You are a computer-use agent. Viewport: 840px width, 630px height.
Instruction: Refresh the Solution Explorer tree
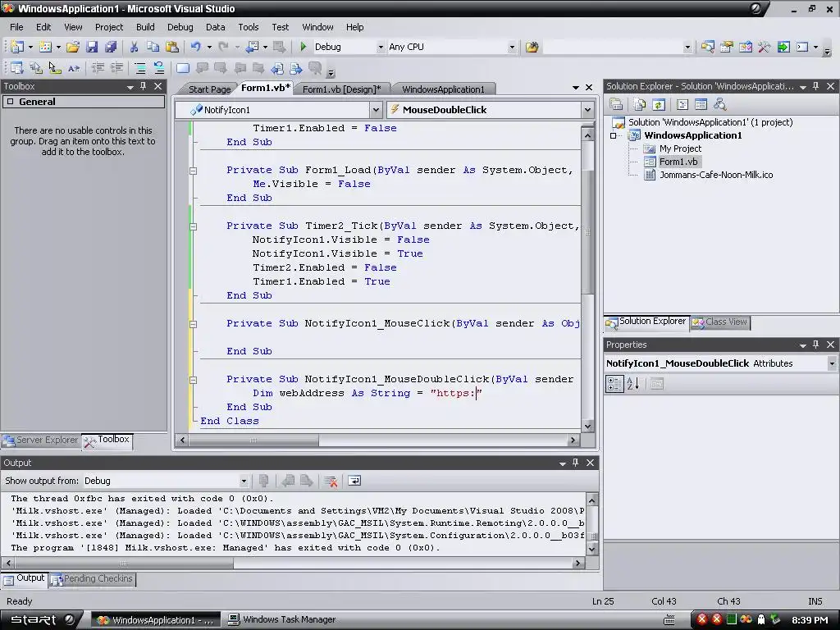tap(659, 104)
